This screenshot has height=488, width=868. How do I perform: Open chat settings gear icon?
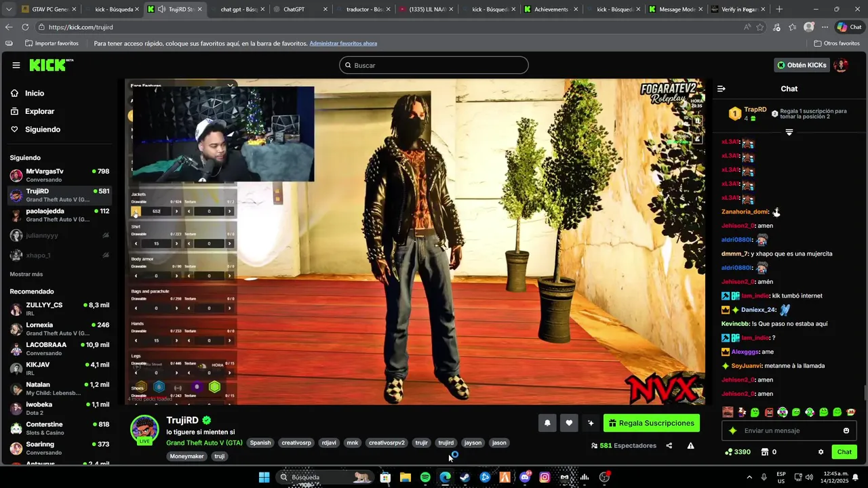coord(821,452)
